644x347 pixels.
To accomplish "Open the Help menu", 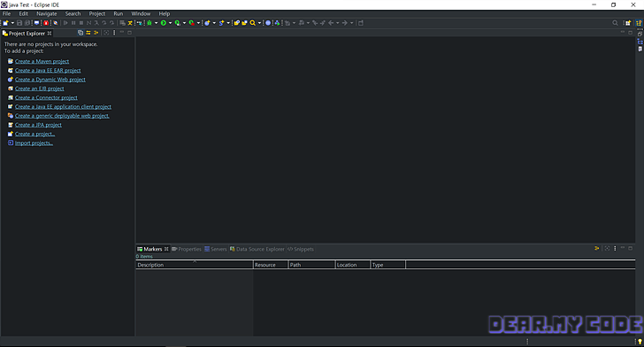I will click(165, 13).
